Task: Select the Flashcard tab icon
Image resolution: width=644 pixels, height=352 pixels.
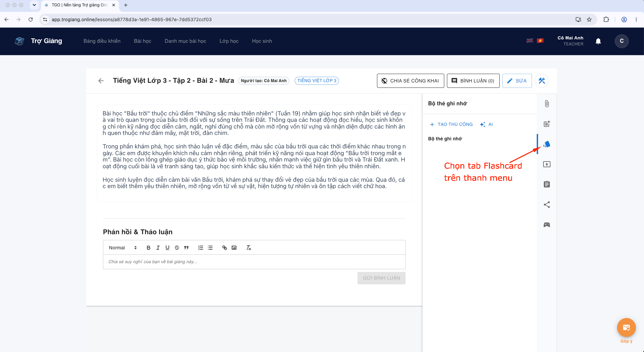Action: [547, 144]
